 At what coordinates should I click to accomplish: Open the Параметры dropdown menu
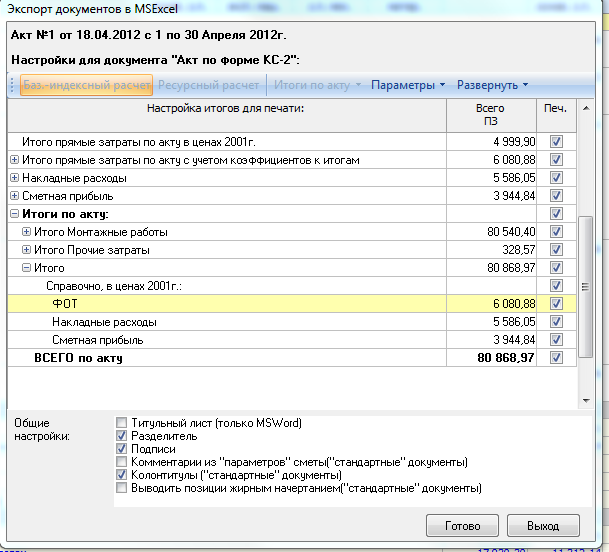tap(408, 85)
